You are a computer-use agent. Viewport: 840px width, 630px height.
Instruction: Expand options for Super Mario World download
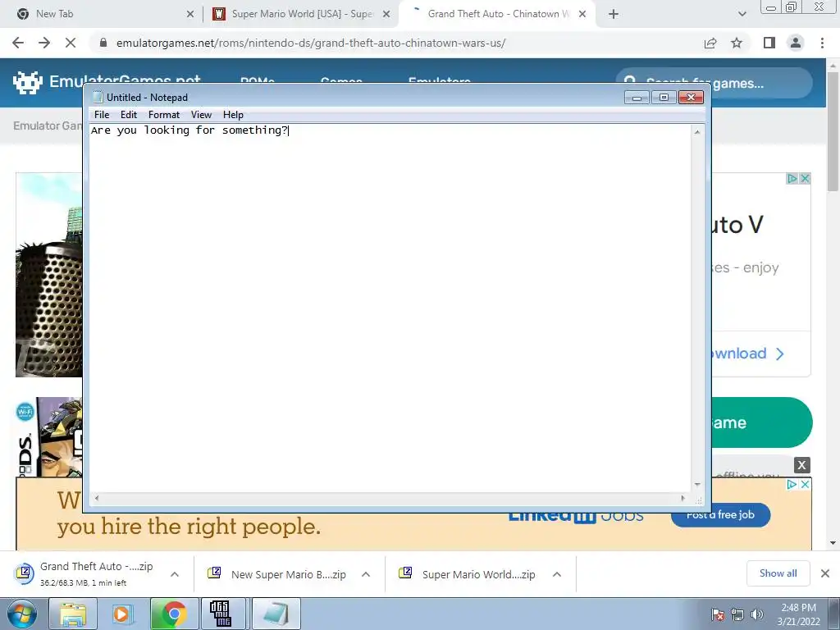[557, 574]
